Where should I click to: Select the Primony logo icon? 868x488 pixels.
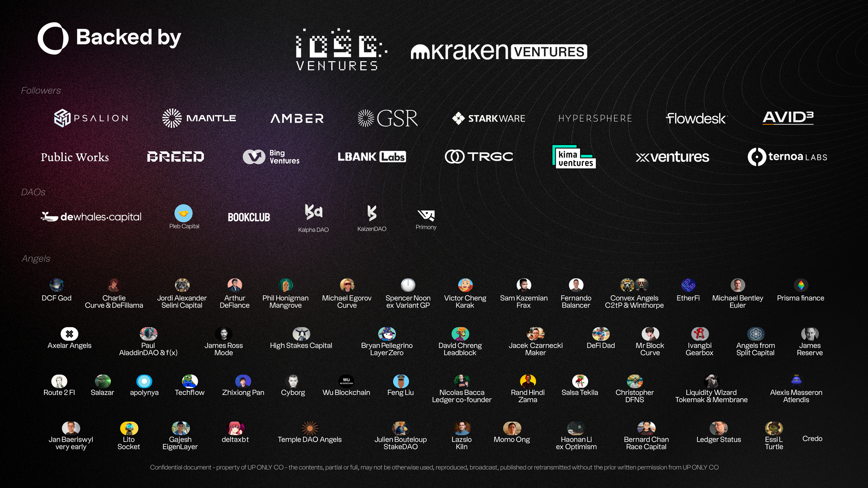[x=426, y=215]
